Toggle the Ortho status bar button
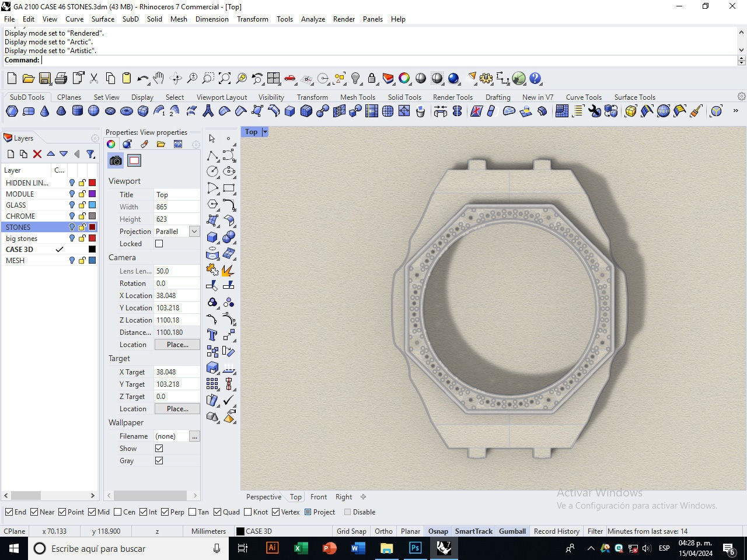747x560 pixels. point(383,531)
